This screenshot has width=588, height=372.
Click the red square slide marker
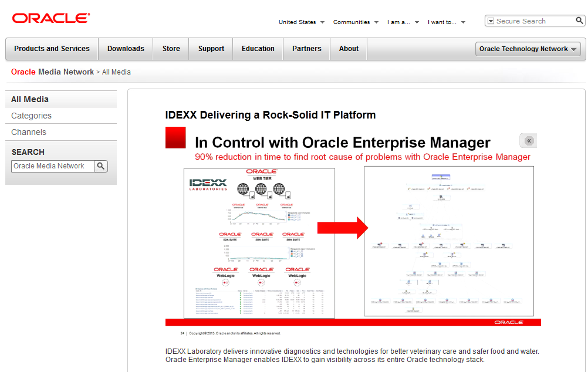point(175,138)
